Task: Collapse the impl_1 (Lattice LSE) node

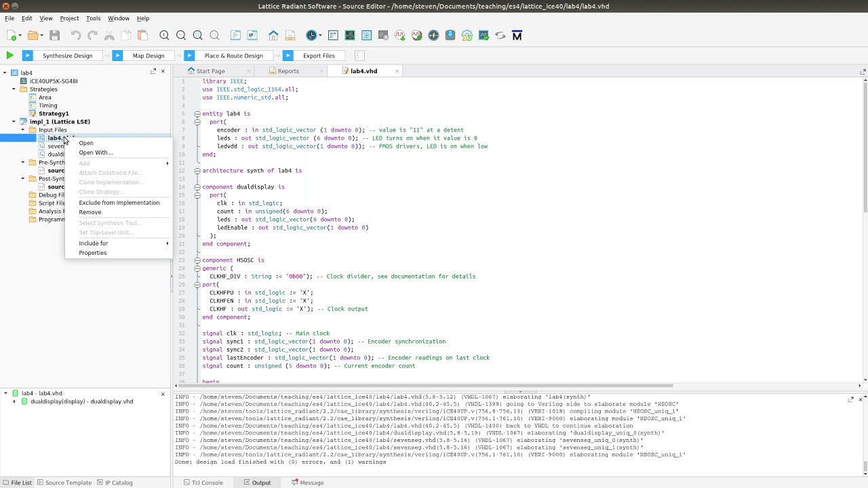Action: click(x=14, y=121)
